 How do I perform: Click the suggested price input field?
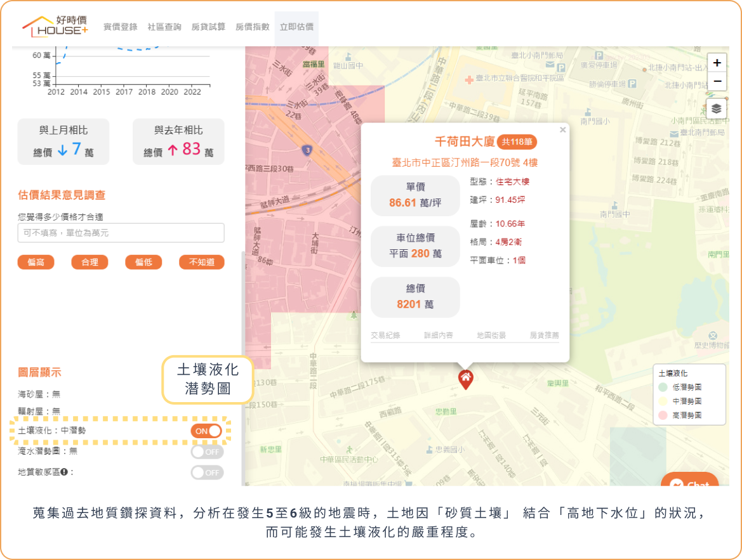coord(121,233)
